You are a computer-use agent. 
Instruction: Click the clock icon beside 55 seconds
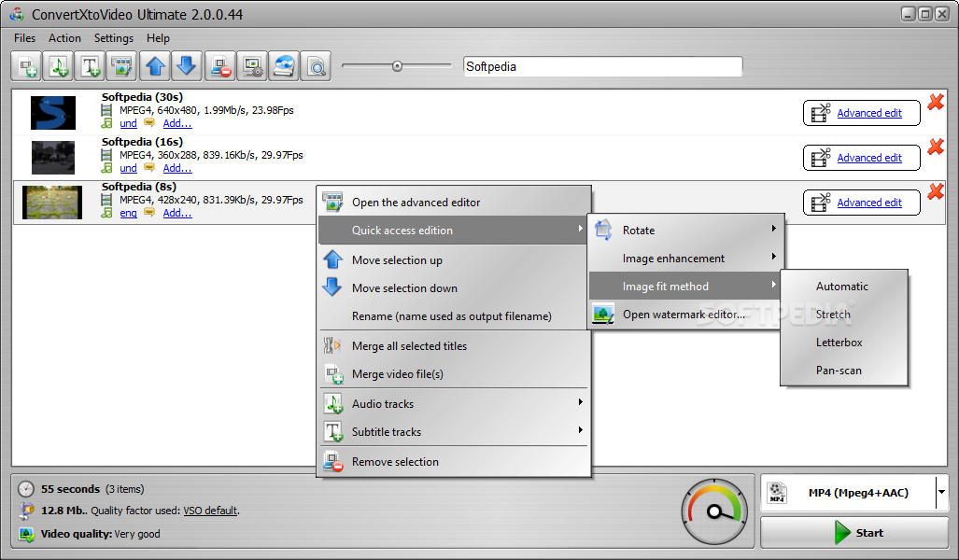click(x=26, y=489)
